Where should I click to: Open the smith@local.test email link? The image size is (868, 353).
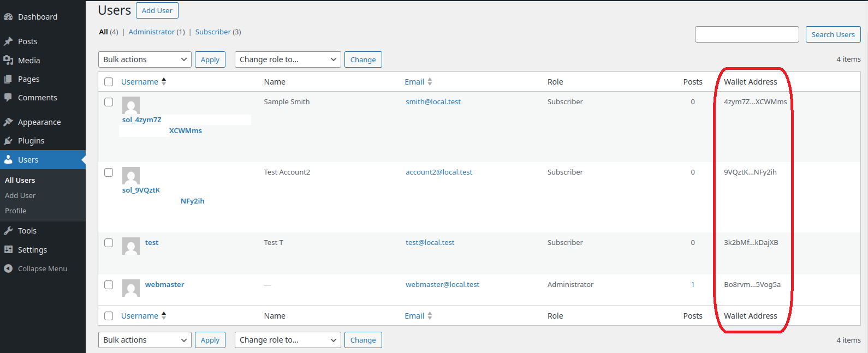point(433,102)
